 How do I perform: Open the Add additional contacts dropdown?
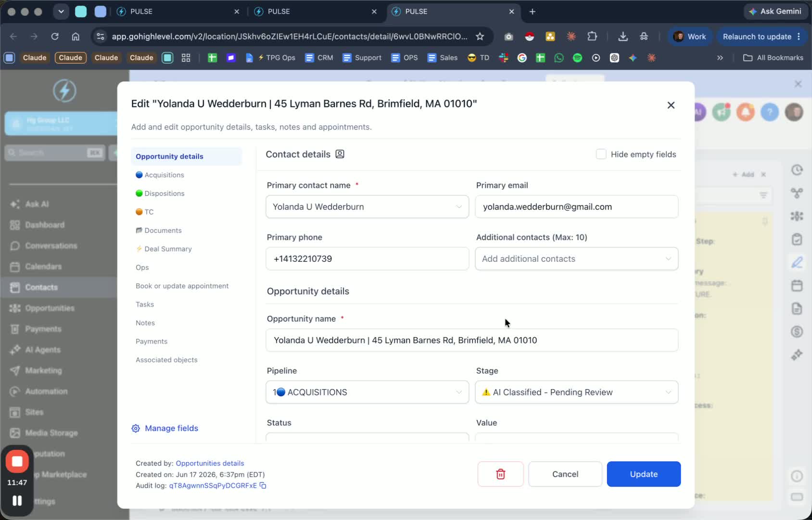[x=576, y=259]
